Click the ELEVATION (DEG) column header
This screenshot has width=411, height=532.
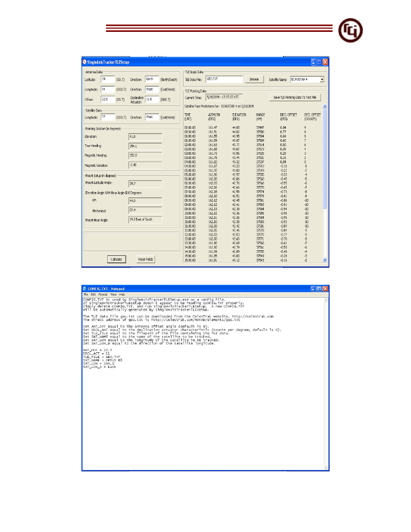tap(239, 117)
